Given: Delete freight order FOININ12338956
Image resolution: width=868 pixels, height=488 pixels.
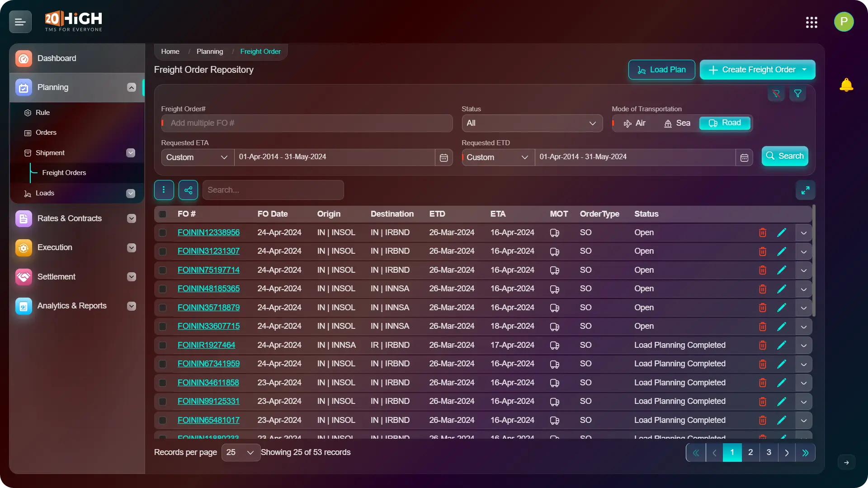Looking at the screenshot, I should point(763,232).
